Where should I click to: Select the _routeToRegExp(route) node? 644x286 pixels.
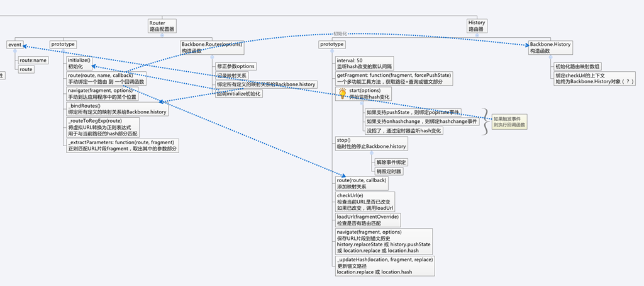coord(103,127)
